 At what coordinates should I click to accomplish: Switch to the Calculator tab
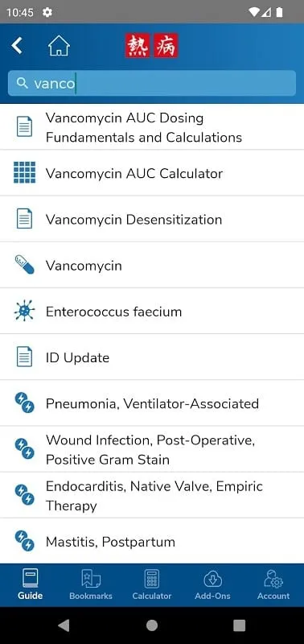click(x=152, y=585)
